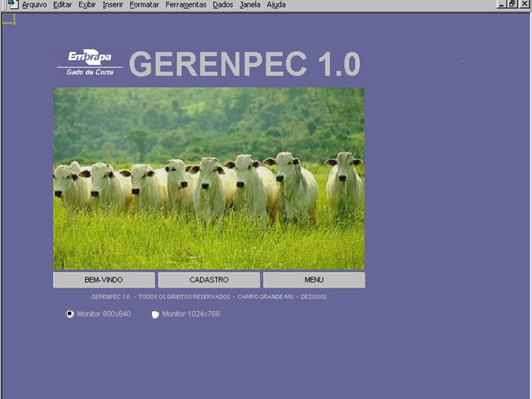This screenshot has width=532, height=399.
Task: Click the BEM-VINDO button
Action: (104, 280)
